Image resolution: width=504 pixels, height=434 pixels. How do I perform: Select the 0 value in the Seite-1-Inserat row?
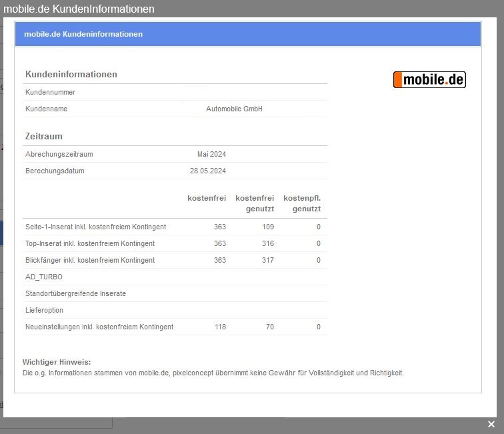(319, 227)
